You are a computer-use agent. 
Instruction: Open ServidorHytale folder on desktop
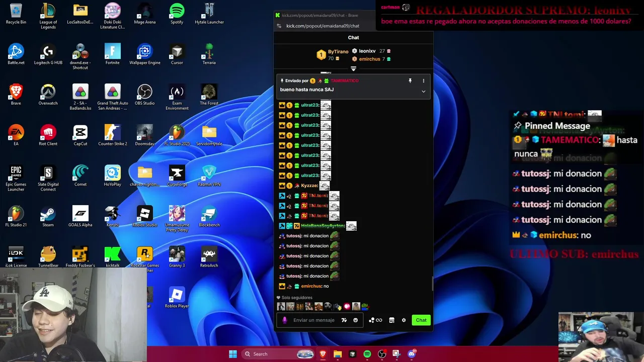click(x=209, y=135)
